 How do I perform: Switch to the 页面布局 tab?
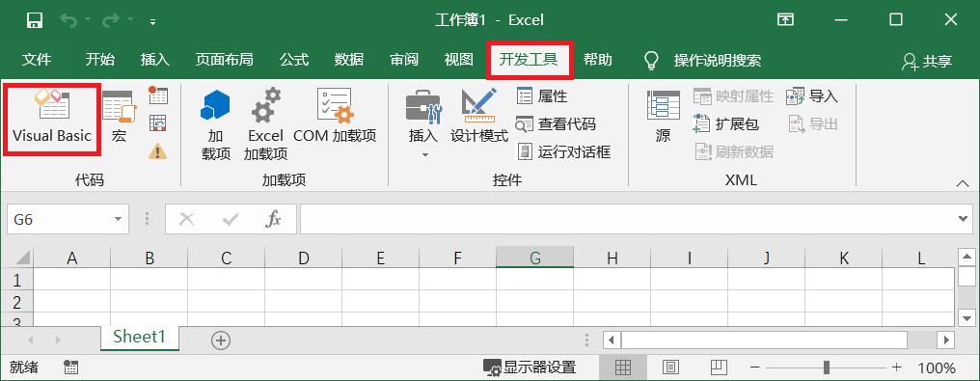pyautogui.click(x=225, y=60)
